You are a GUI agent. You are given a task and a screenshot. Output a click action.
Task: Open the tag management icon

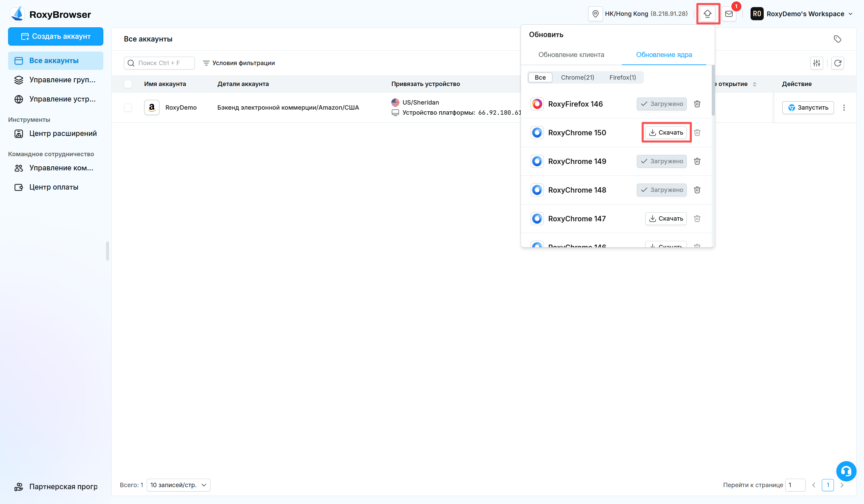click(x=837, y=39)
